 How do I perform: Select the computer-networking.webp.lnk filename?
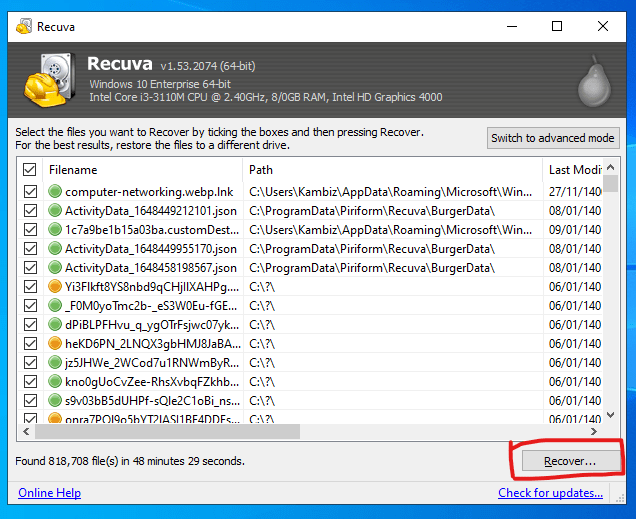coord(149,192)
